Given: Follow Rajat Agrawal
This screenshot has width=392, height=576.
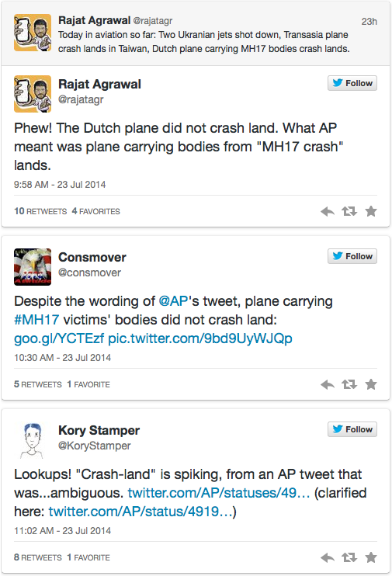Looking at the screenshot, I should (352, 83).
